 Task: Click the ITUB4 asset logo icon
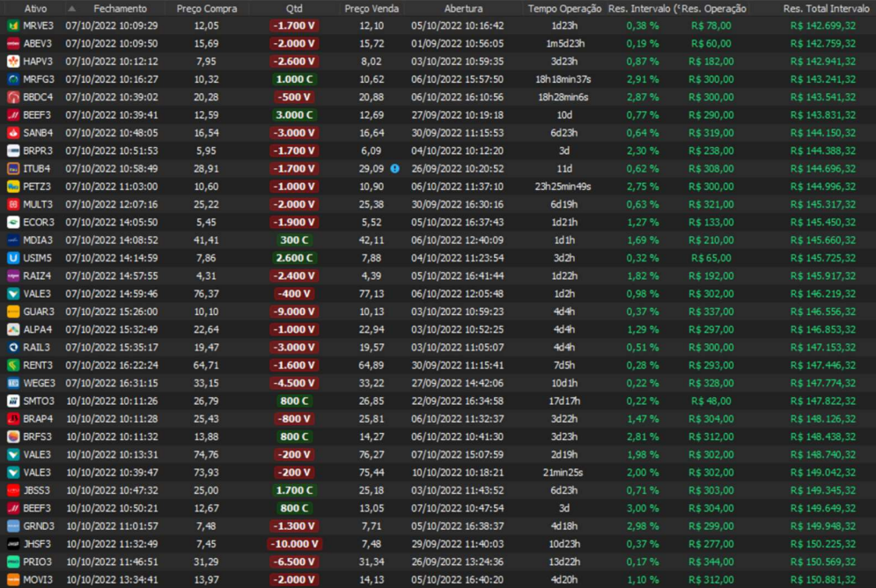[13, 168]
